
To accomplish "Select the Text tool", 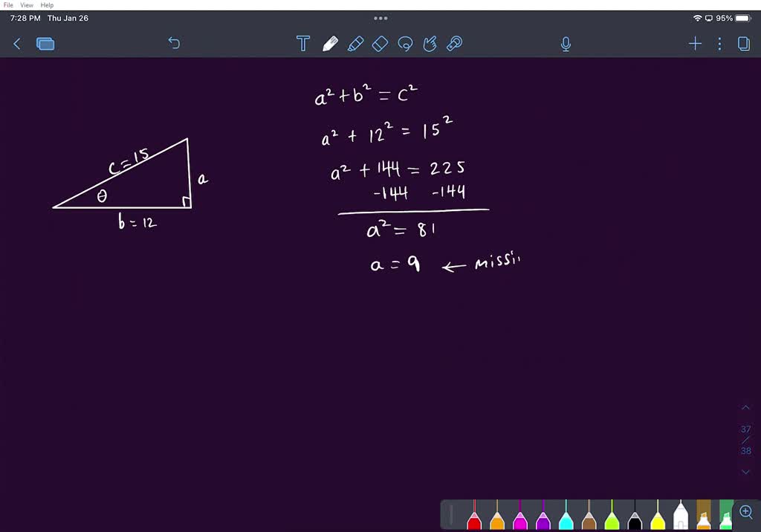I will coord(303,43).
